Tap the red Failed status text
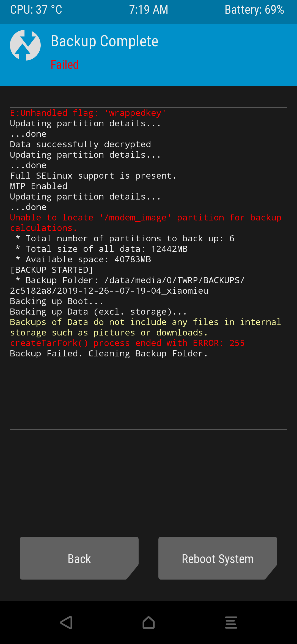Viewport: 297px width, 644px height. pos(65,65)
